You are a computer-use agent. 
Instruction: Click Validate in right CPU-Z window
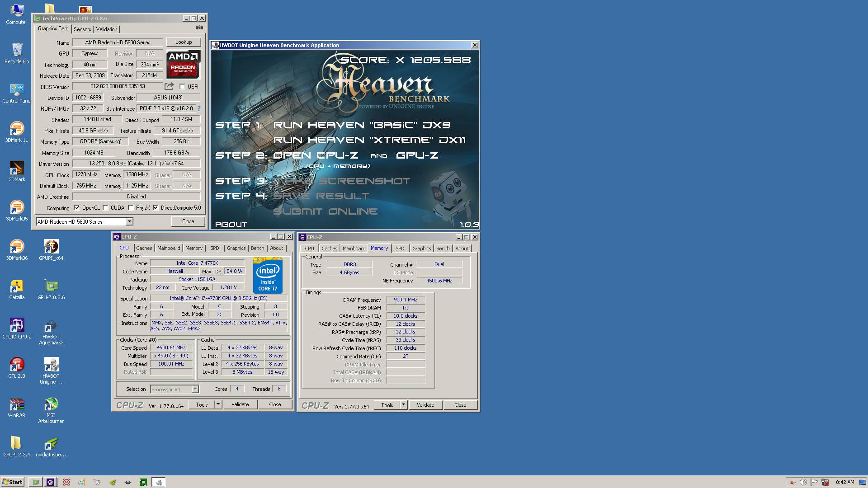click(x=425, y=405)
